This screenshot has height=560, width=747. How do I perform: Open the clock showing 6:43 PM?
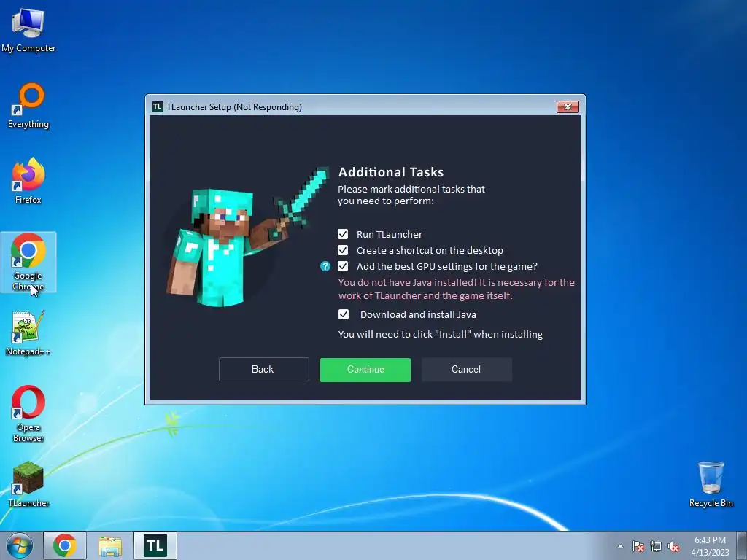710,546
